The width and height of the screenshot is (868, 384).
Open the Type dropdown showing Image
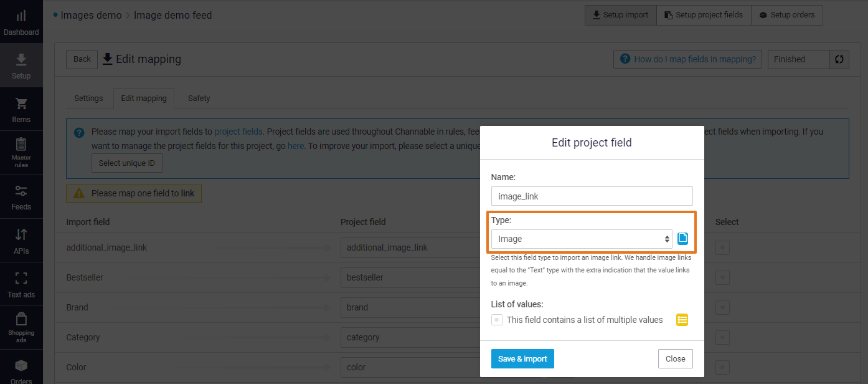tap(581, 238)
